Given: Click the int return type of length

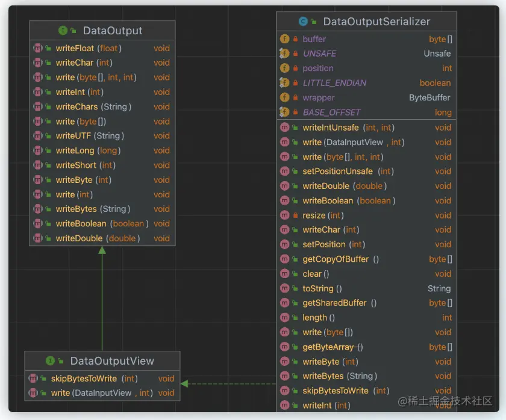Looking at the screenshot, I should point(447,318).
